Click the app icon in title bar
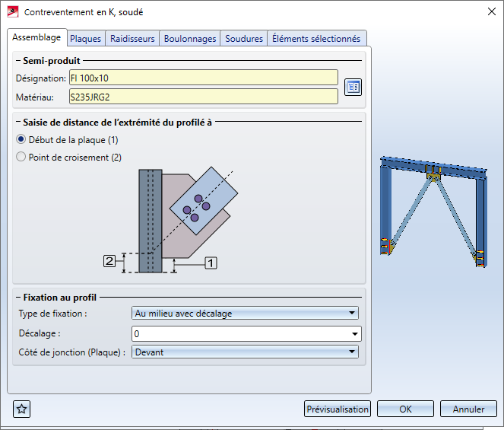The image size is (504, 430). 12,12
